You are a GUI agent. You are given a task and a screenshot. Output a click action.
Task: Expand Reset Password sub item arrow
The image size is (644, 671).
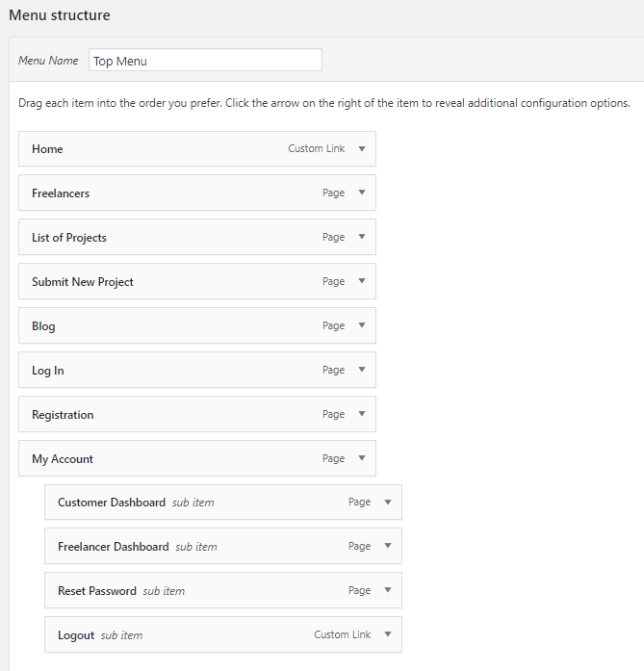coord(388,590)
